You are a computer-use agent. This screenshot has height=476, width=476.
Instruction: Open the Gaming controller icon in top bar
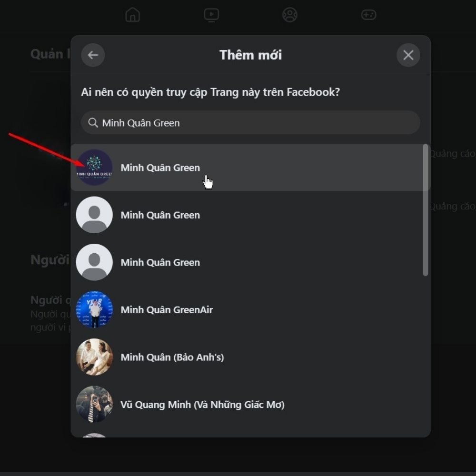coord(368,15)
